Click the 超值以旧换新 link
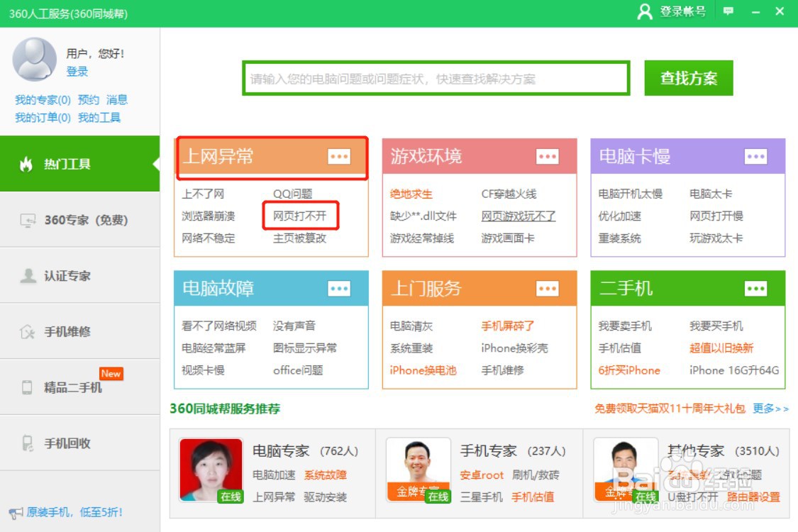The height and width of the screenshot is (532, 798). [721, 348]
